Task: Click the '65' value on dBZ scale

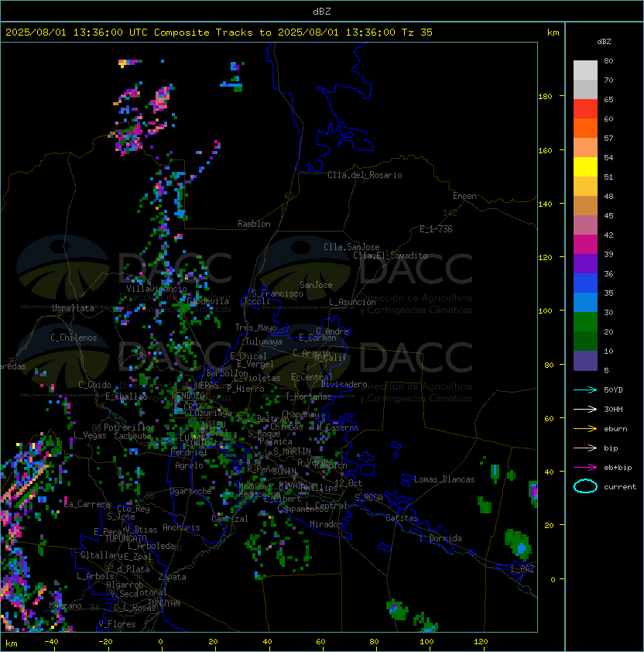Action: [x=608, y=99]
